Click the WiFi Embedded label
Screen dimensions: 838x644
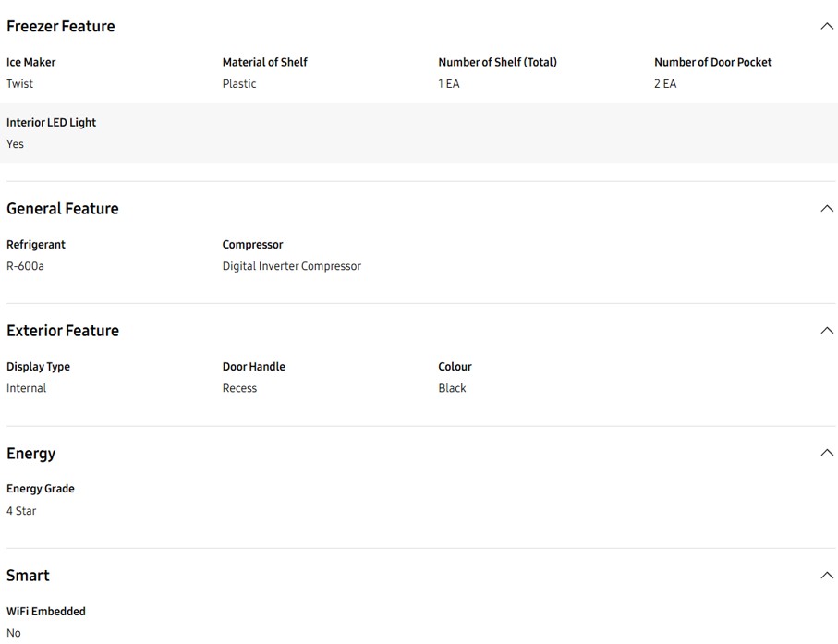46,612
